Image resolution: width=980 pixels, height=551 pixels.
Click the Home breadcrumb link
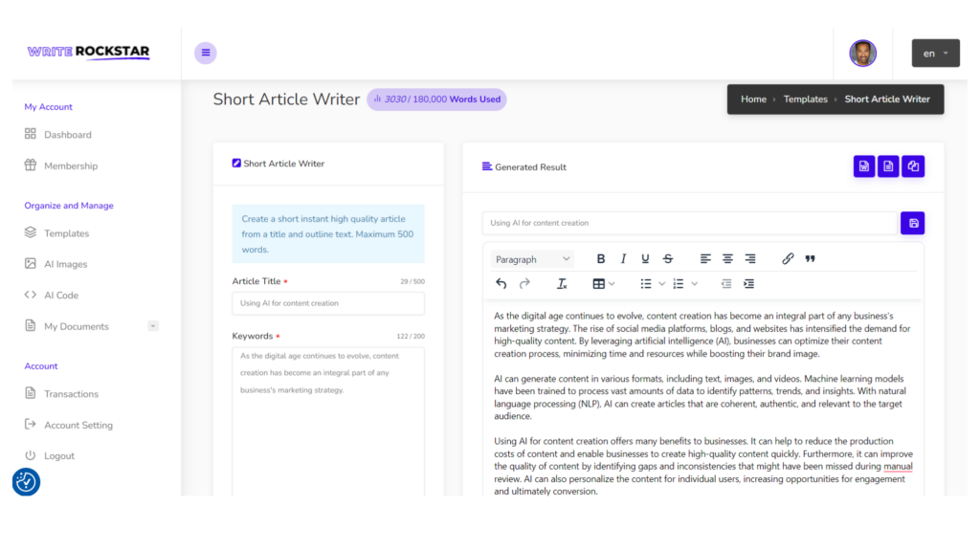[753, 99]
